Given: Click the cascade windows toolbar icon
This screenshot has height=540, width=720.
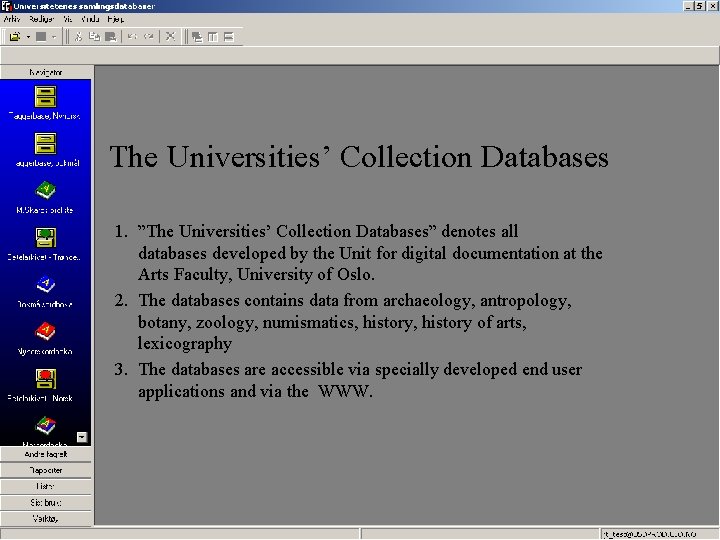Looking at the screenshot, I should click(x=197, y=37).
